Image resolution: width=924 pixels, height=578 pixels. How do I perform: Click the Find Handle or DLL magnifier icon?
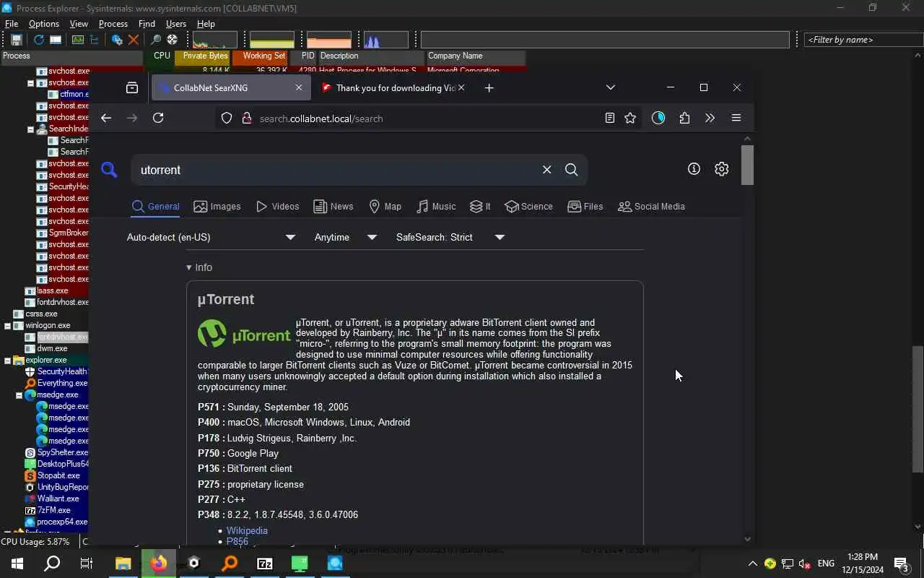pos(155,40)
